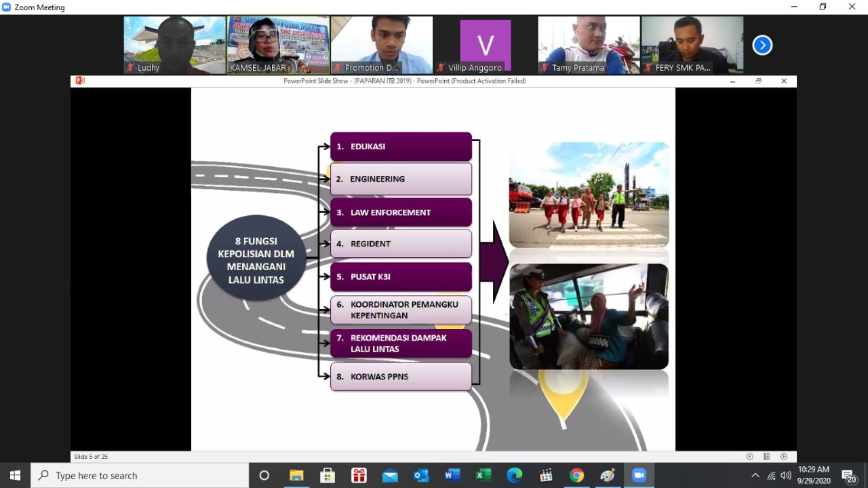The image size is (868, 488).
Task: Open File Explorer from the taskbar
Action: (296, 475)
